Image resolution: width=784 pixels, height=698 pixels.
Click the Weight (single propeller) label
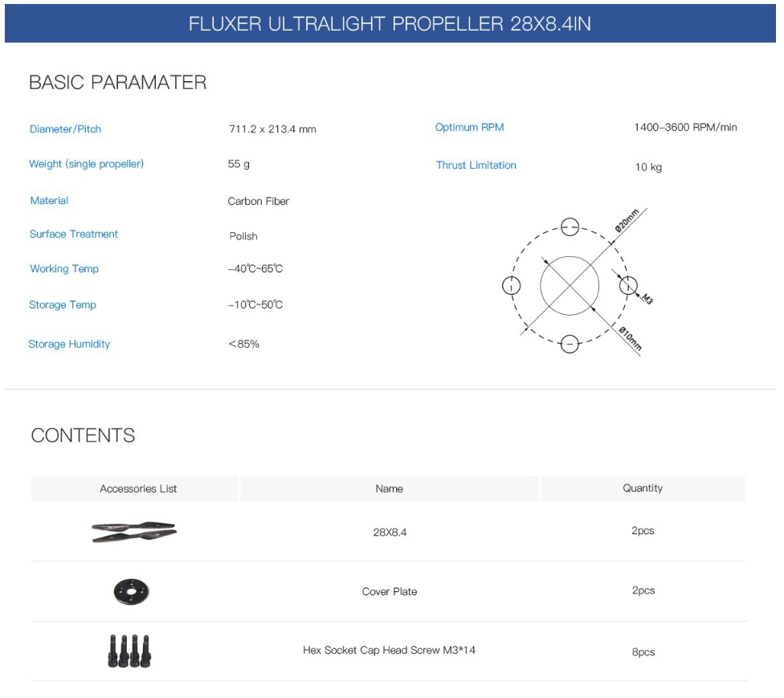(x=87, y=164)
